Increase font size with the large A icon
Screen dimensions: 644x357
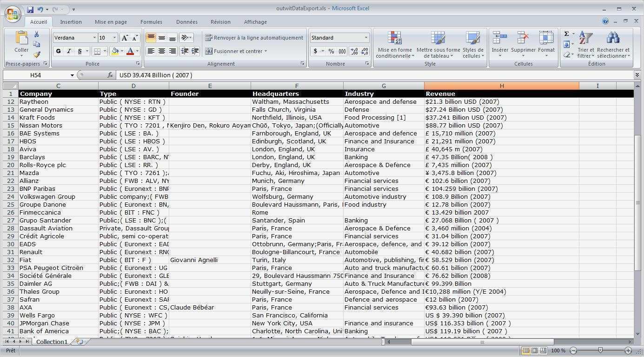[124, 38]
